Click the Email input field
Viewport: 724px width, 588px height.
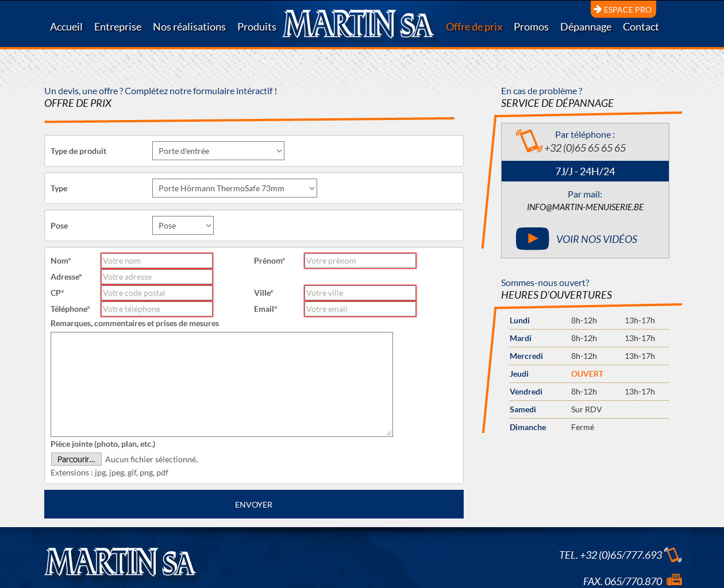pos(360,309)
